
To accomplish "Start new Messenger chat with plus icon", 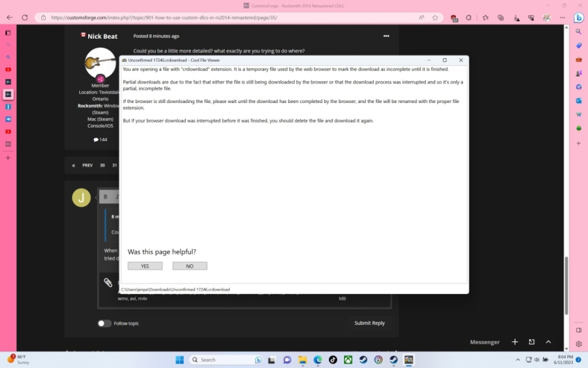I will (x=514, y=342).
